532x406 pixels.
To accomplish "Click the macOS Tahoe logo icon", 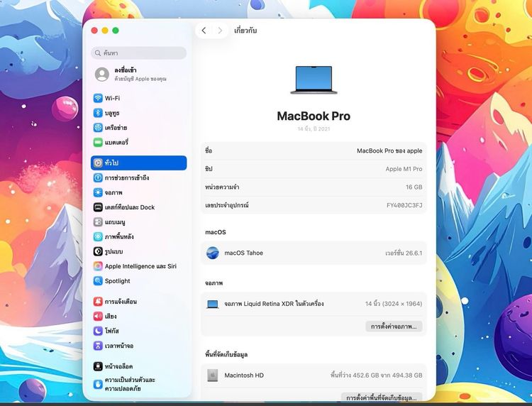I will tap(213, 253).
